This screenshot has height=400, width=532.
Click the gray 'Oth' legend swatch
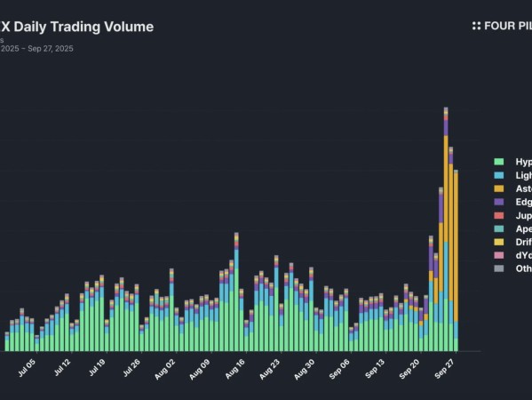coord(499,268)
